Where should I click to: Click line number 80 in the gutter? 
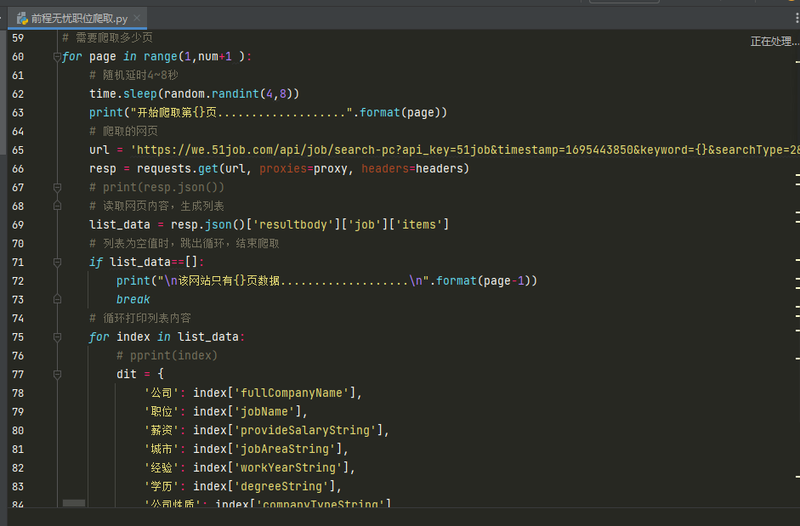point(18,431)
